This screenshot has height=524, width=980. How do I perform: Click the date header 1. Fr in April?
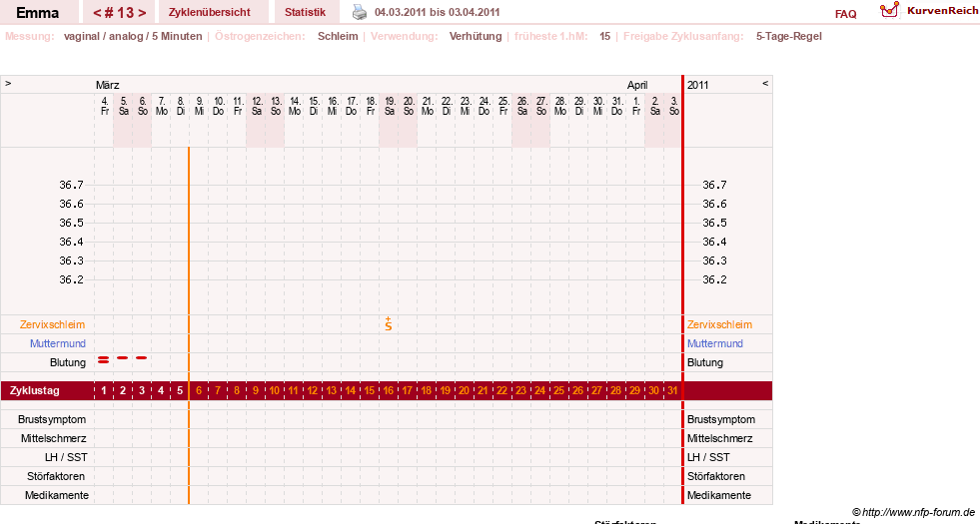pos(636,106)
